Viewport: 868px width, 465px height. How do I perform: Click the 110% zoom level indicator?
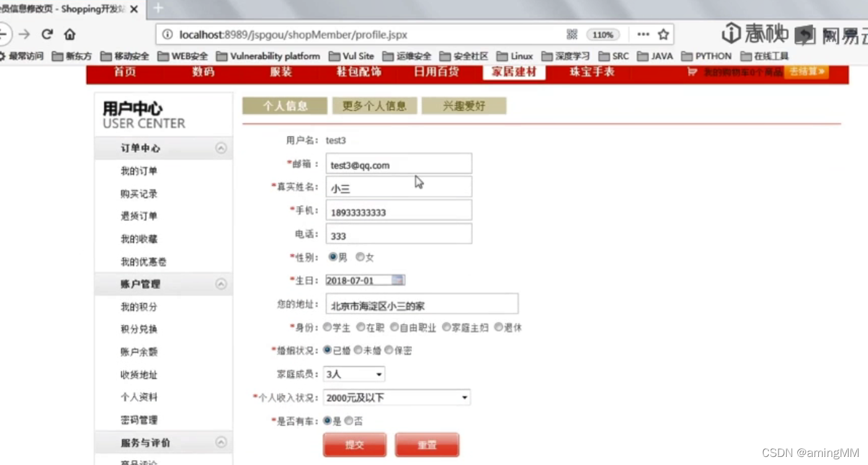[602, 35]
